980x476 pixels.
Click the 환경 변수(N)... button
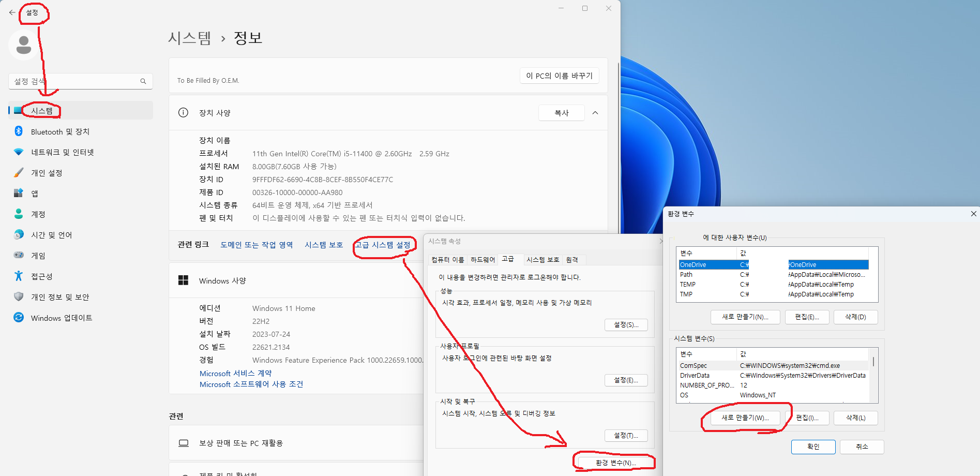pyautogui.click(x=616, y=463)
